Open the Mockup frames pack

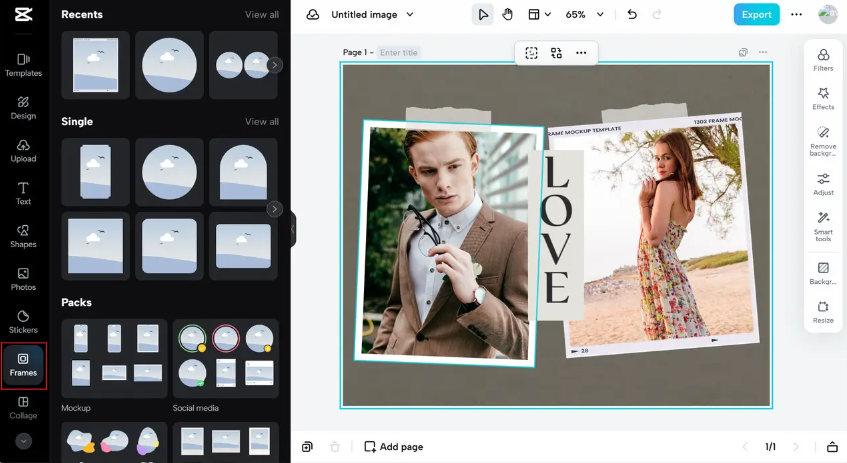pos(114,359)
